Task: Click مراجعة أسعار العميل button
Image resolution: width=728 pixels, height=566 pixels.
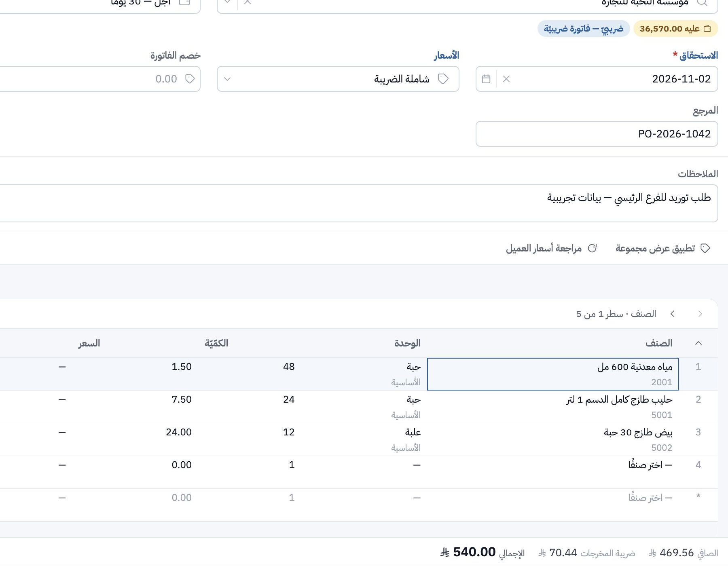Action: click(x=552, y=248)
